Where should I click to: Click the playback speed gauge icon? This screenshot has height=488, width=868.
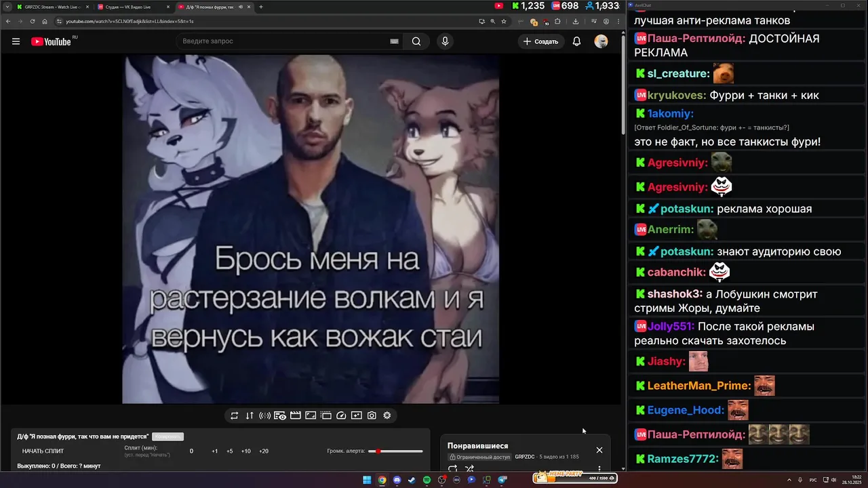[x=341, y=415]
